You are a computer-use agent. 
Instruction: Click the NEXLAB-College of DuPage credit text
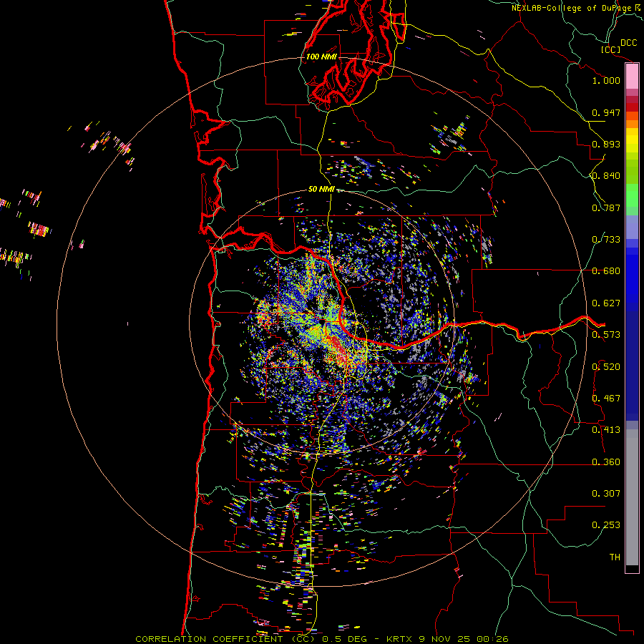(572, 8)
